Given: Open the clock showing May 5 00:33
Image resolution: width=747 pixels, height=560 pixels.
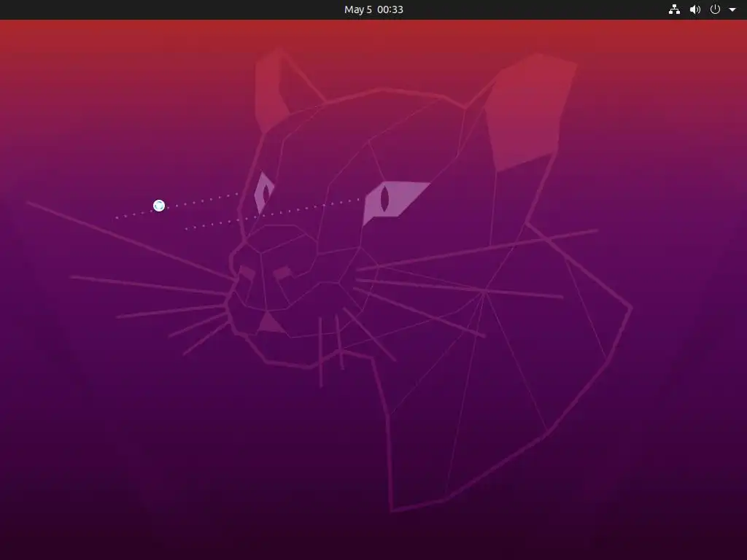Looking at the screenshot, I should [373, 9].
